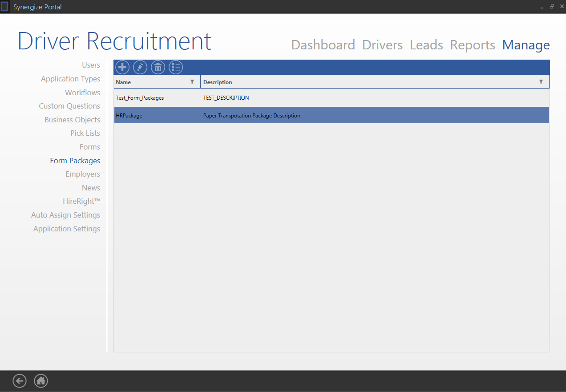
Task: Click the edit pencil icon in toolbar
Action: (140, 67)
